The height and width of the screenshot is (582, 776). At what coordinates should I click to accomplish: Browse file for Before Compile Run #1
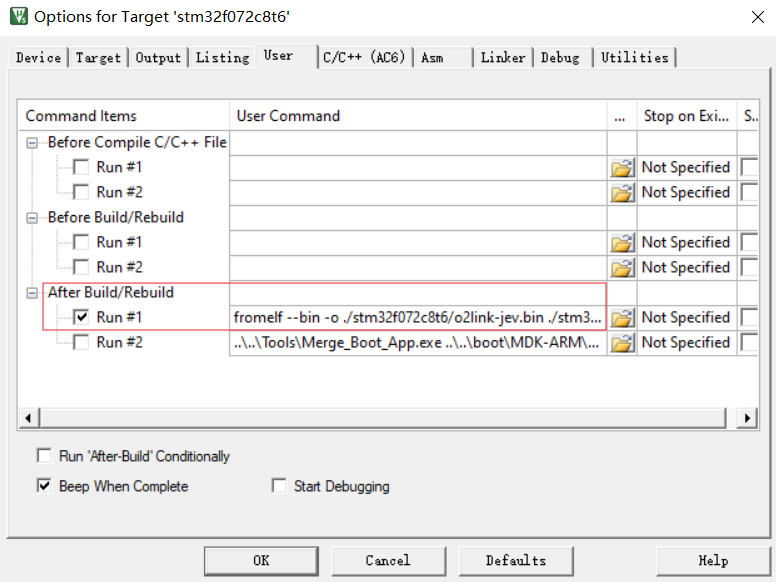[x=622, y=168]
